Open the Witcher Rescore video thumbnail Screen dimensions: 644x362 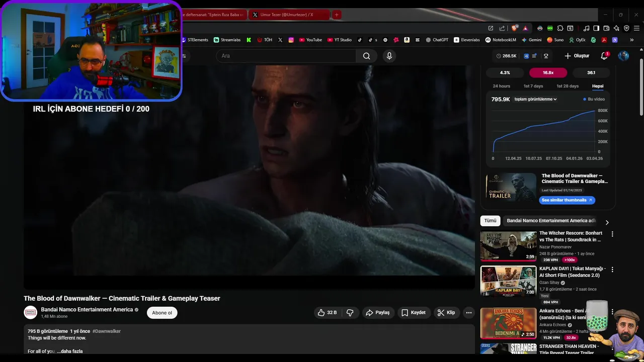tap(508, 246)
